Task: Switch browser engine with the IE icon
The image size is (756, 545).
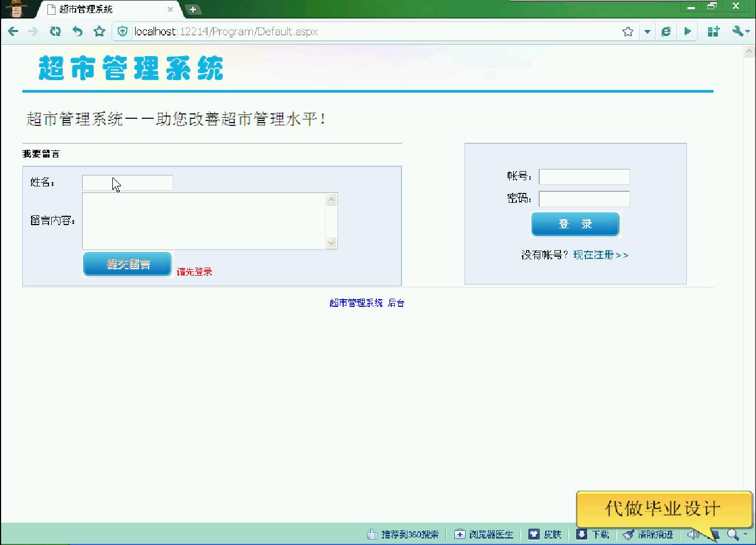Action: [666, 32]
